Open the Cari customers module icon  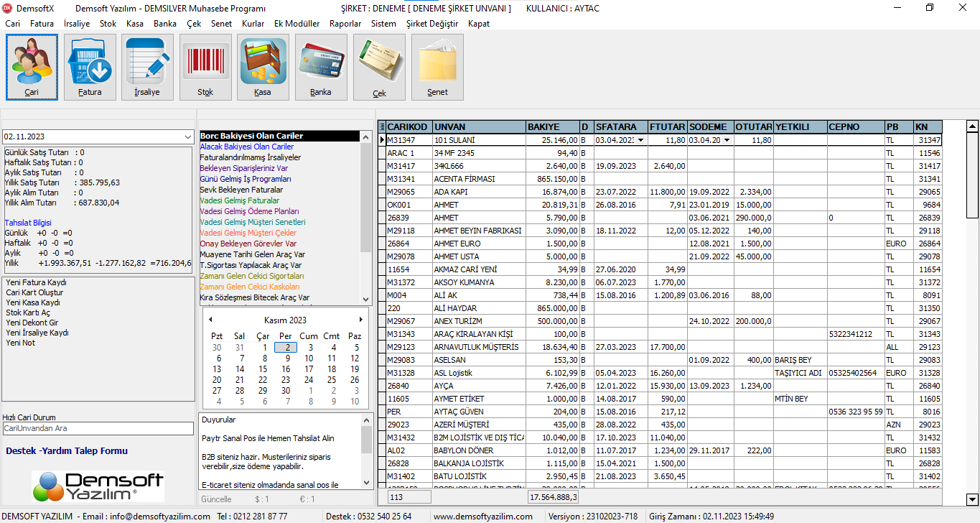pos(32,67)
